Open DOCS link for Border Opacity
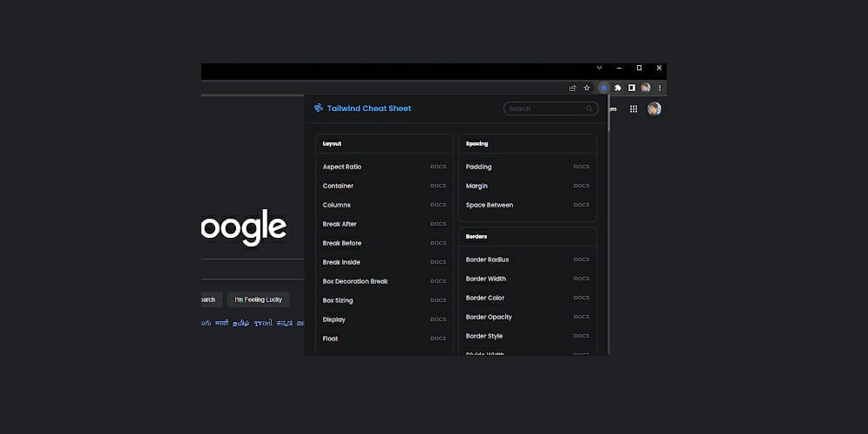Screen dimensions: 868x434 pyautogui.click(x=582, y=317)
